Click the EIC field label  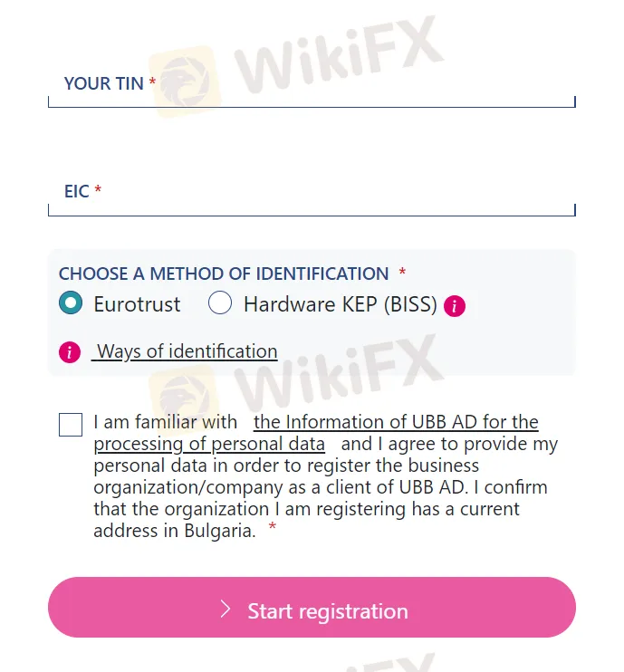click(76, 192)
